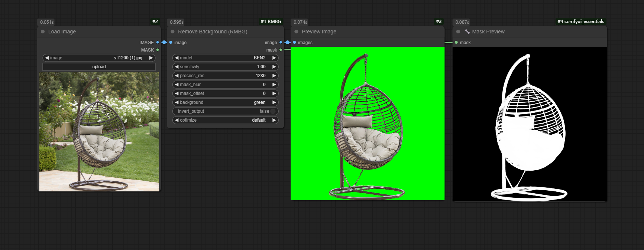Click the Mask Preview mask input port
Image resolution: width=644 pixels, height=250 pixels.
tap(456, 43)
